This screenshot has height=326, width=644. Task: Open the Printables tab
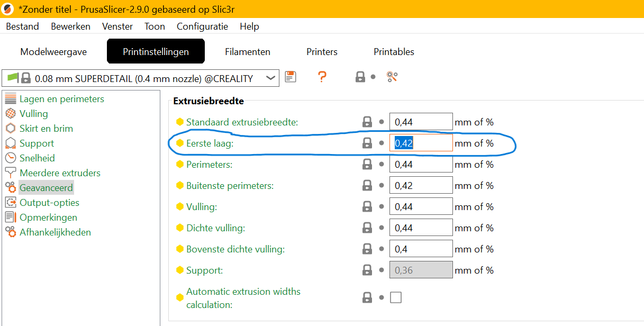(x=394, y=52)
